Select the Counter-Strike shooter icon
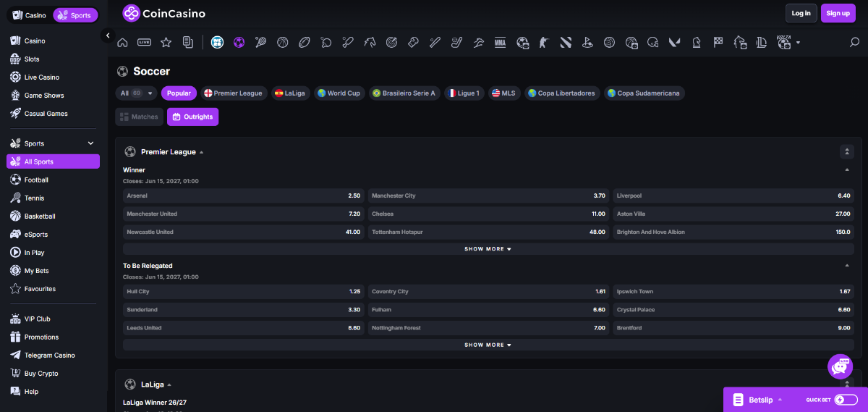 544,43
